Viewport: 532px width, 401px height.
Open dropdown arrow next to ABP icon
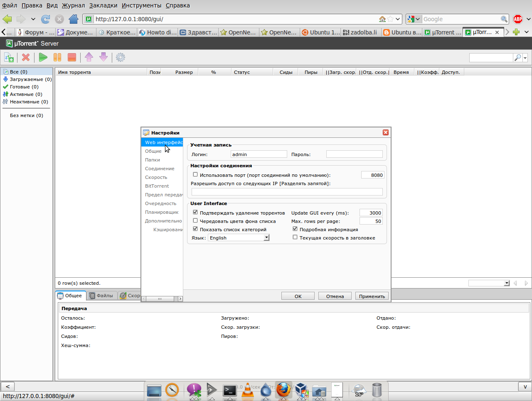tap(528, 19)
